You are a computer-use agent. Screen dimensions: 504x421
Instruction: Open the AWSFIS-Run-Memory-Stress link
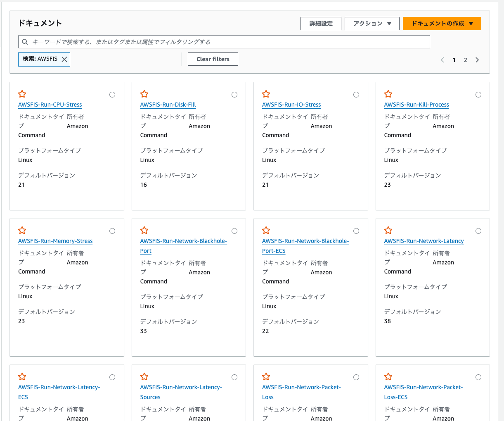(55, 241)
